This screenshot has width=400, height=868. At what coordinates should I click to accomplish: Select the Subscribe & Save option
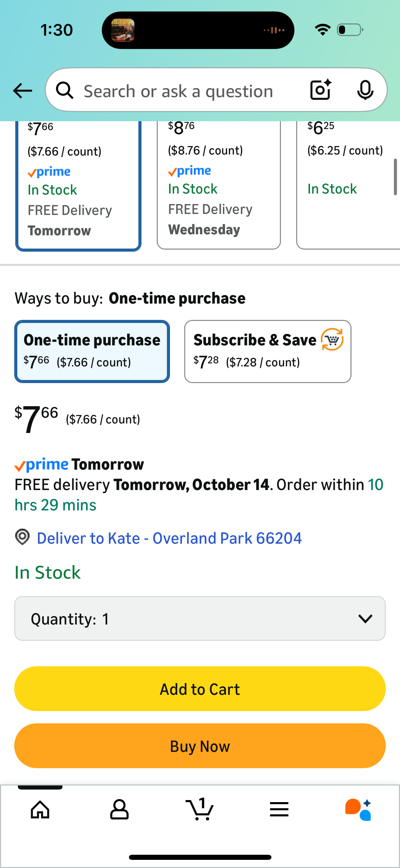(267, 351)
